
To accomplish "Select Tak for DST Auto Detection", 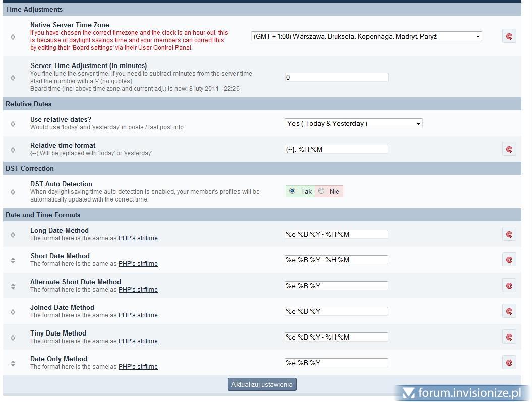I will click(292, 191).
